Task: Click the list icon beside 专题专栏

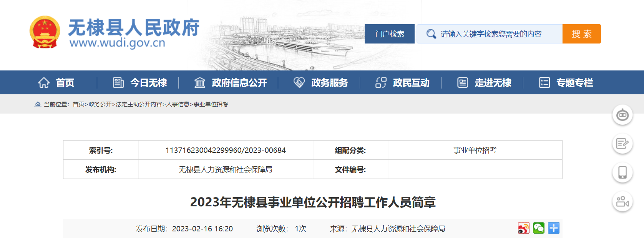Action: point(544,82)
